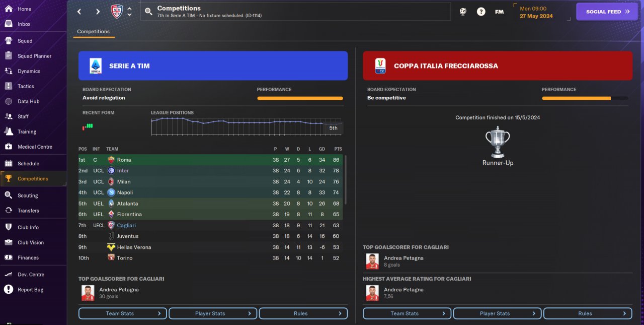644x325 pixels.
Task: Click the Roma row in table
Action: point(211,160)
